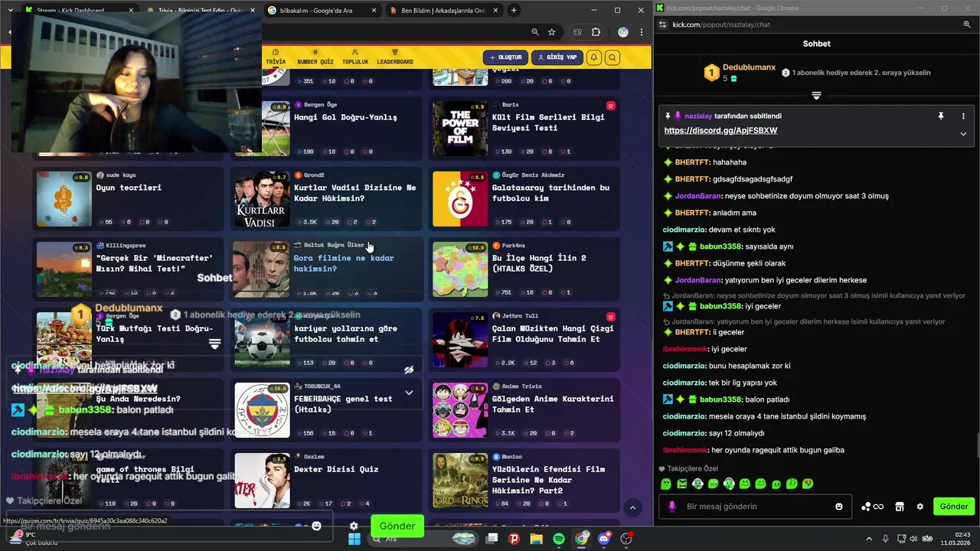Click ibrahimmmk's message about ragequit

[x=778, y=450]
